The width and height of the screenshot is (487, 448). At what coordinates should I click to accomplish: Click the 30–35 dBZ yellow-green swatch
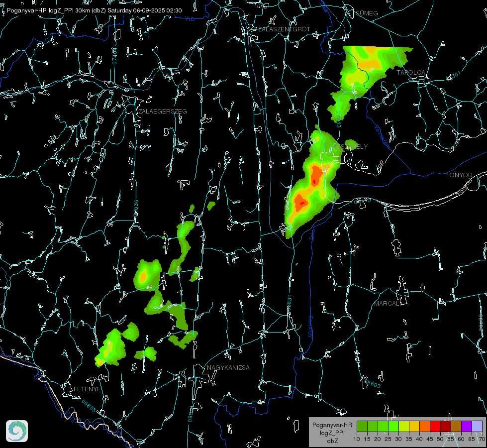tap(404, 426)
